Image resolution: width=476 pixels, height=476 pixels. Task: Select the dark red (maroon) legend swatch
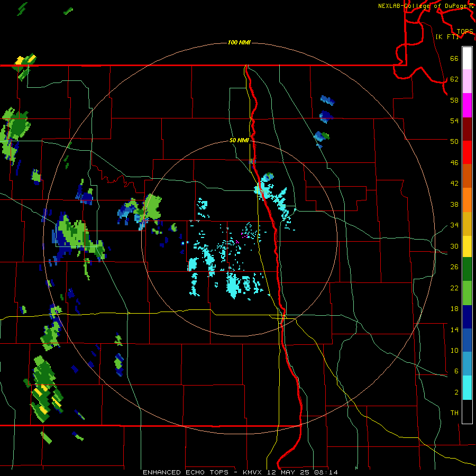[x=467, y=129]
